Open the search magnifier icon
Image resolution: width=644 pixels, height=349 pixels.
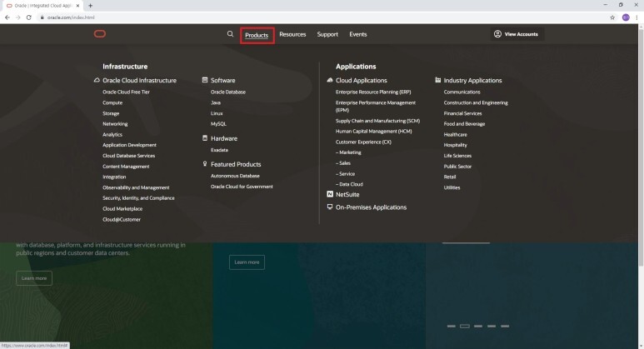coord(230,34)
